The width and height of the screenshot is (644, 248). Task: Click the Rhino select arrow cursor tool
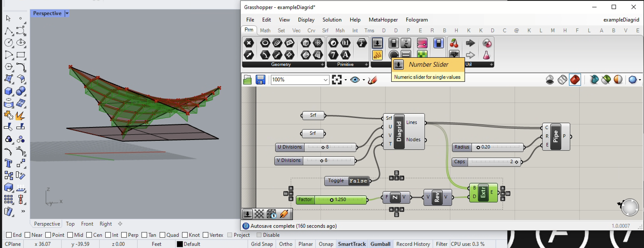point(8,18)
